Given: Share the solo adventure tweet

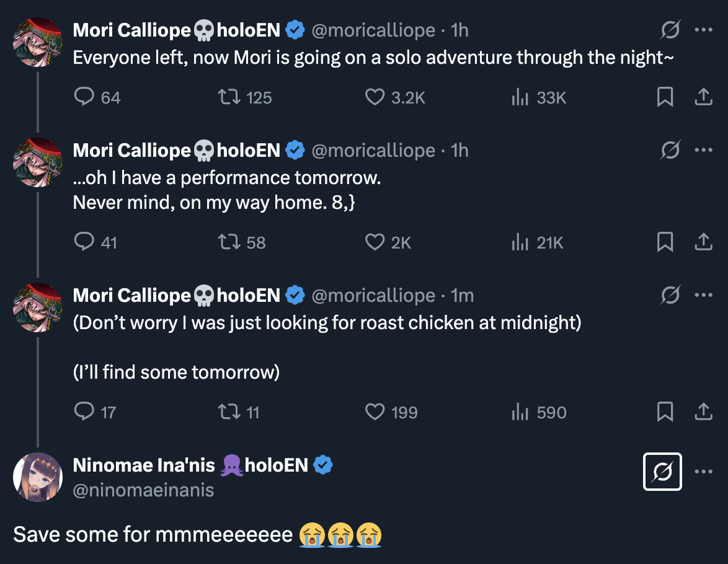Looking at the screenshot, I should click(x=703, y=97).
